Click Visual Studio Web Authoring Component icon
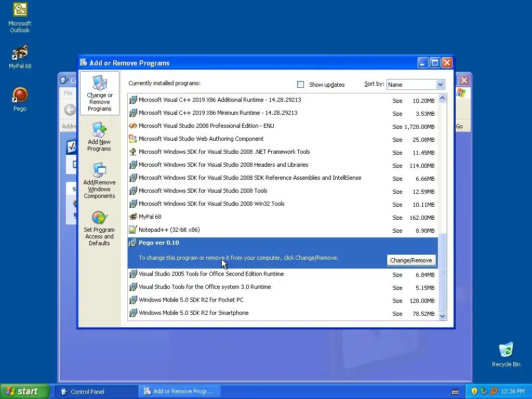Viewport: 532px width, 399px height. [133, 139]
